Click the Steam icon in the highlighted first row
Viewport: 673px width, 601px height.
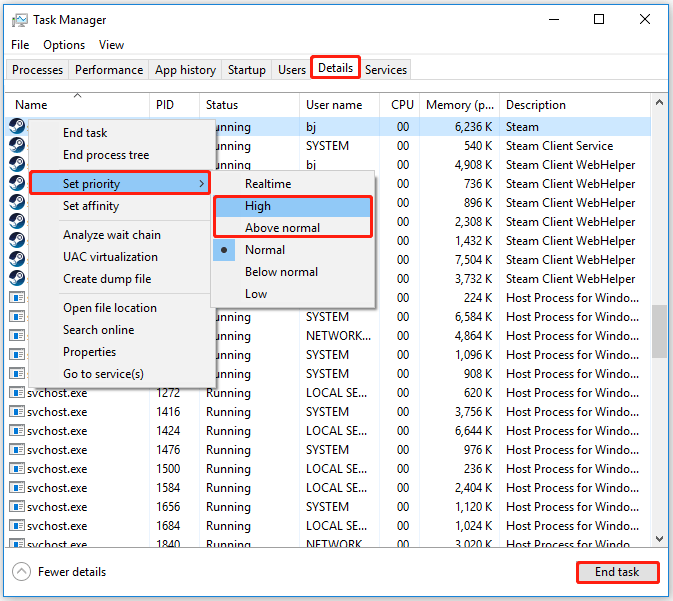tap(17, 127)
